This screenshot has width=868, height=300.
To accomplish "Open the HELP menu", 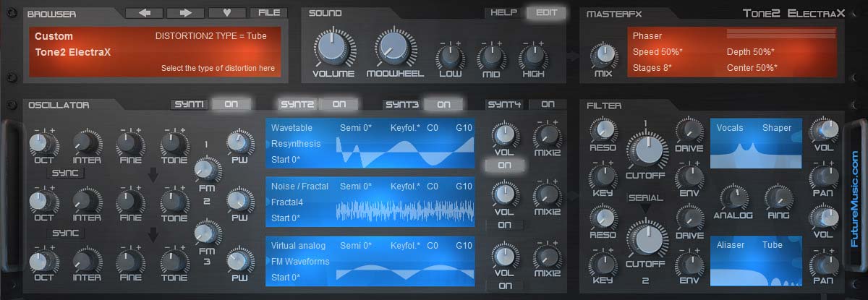I will [x=503, y=13].
